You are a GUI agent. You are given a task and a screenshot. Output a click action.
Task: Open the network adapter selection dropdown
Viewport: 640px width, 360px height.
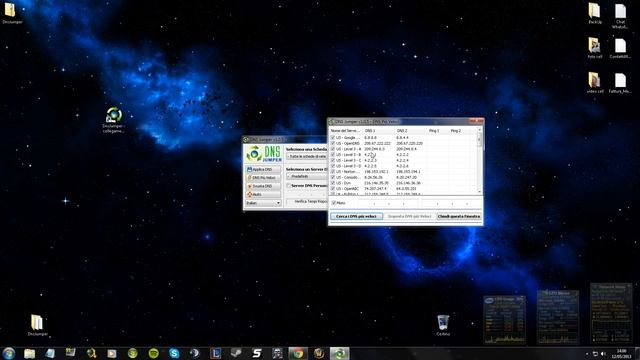[307, 157]
